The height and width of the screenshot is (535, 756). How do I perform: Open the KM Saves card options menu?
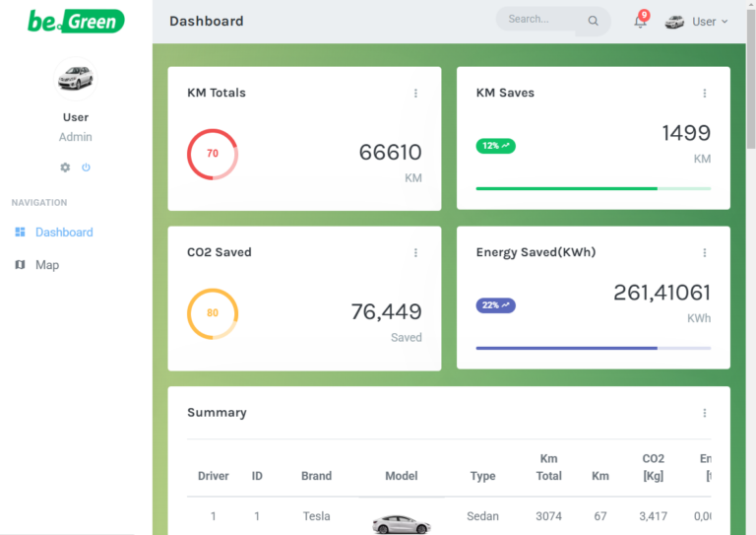click(x=705, y=93)
